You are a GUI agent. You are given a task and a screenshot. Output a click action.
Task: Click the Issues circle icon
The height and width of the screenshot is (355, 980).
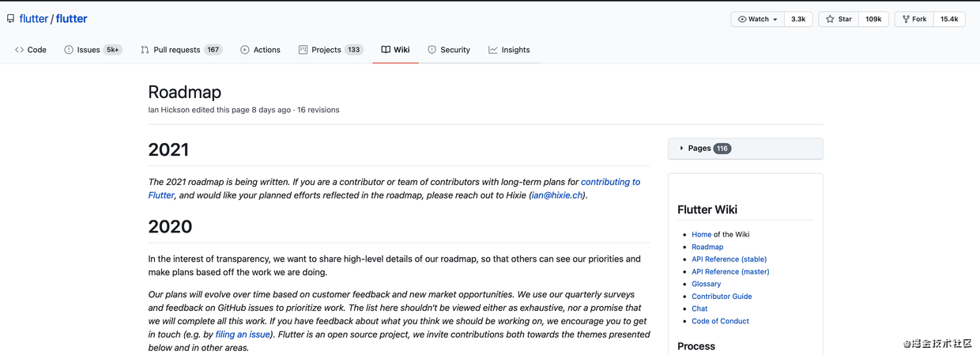pos(69,50)
